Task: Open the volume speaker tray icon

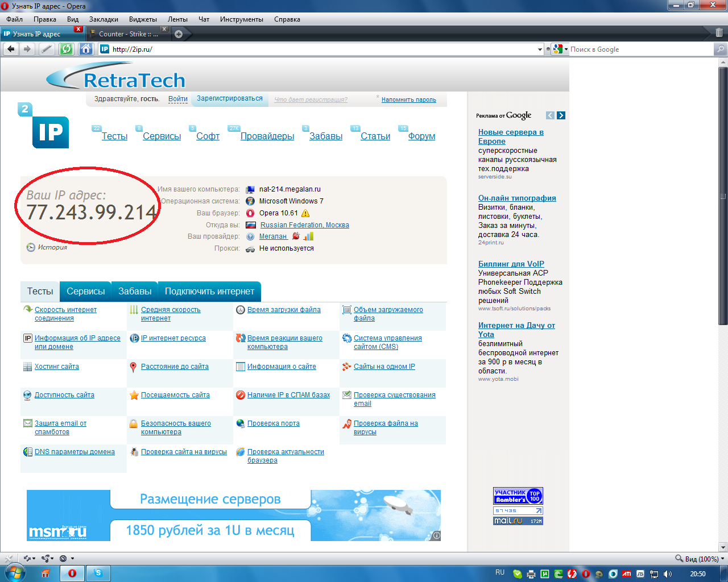Action: point(668,574)
